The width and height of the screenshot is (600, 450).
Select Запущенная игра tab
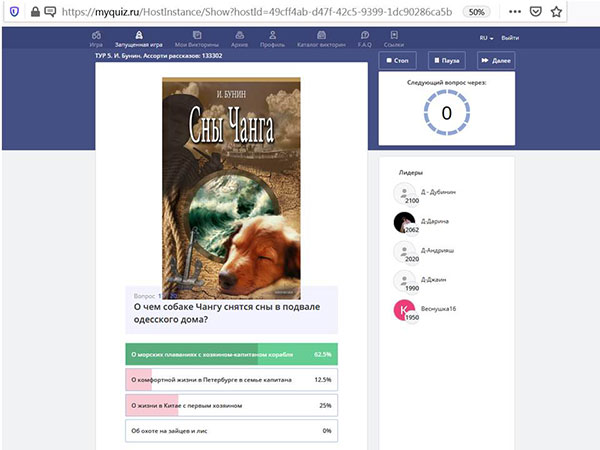pyautogui.click(x=139, y=40)
